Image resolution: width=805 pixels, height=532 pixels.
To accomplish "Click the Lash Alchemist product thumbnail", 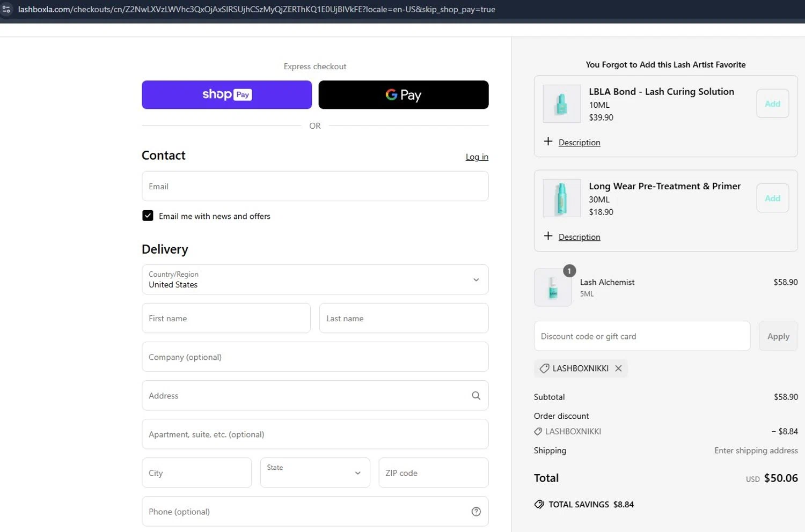I will (553, 287).
